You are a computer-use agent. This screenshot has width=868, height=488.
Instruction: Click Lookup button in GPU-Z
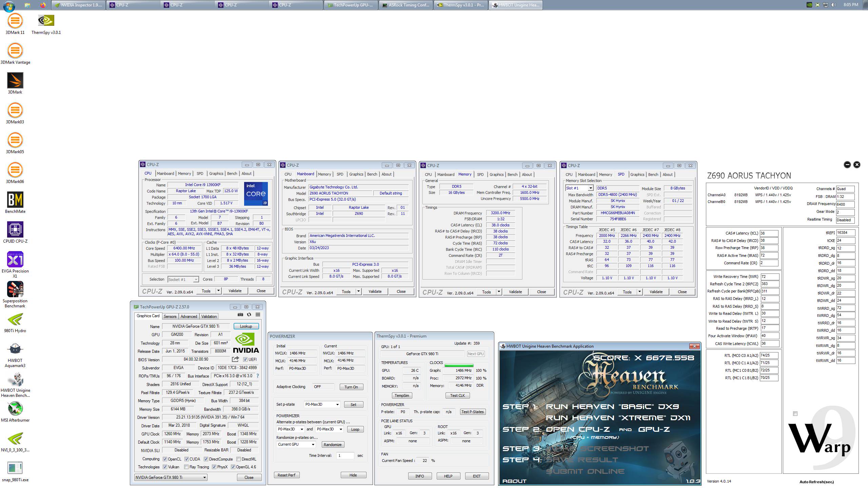point(246,326)
